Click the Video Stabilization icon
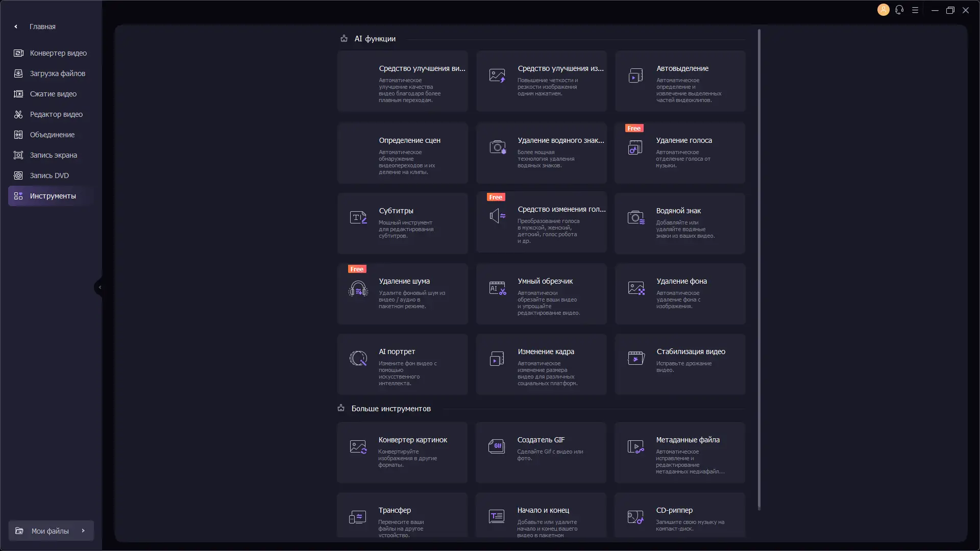This screenshot has height=551, width=980. click(636, 358)
